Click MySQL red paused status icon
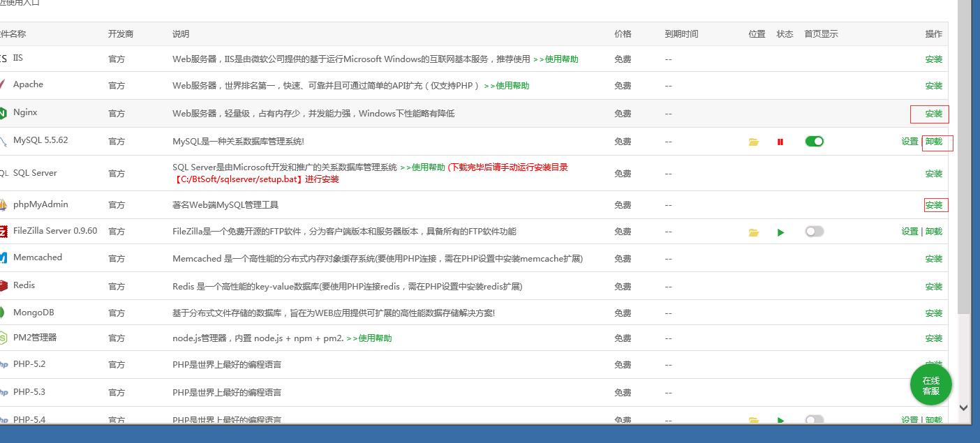 click(780, 142)
